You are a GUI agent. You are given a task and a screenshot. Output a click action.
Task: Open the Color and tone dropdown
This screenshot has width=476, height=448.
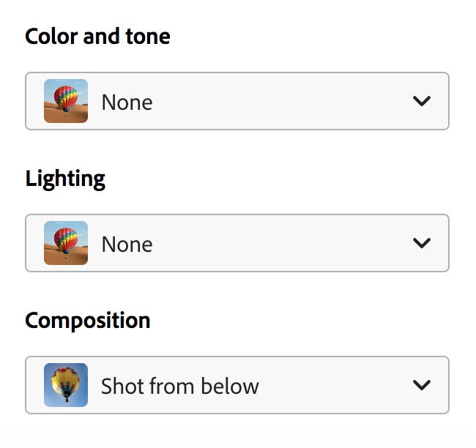(x=237, y=101)
